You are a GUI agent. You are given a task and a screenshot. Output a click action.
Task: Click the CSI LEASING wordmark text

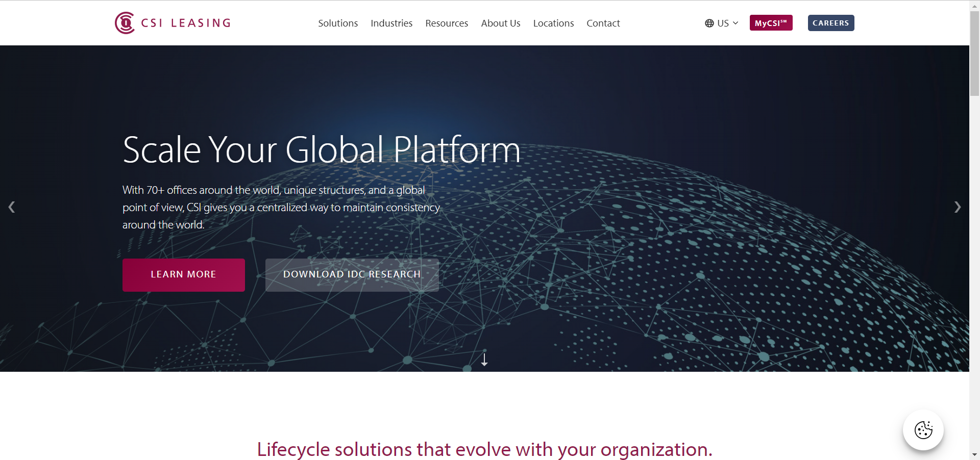(186, 23)
